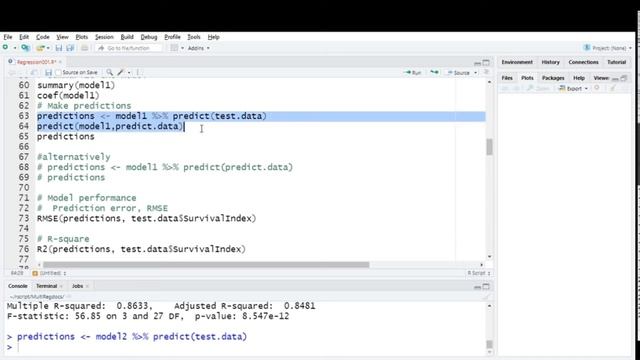Switch to the Connections tab
The image size is (640, 360).
(x=583, y=62)
